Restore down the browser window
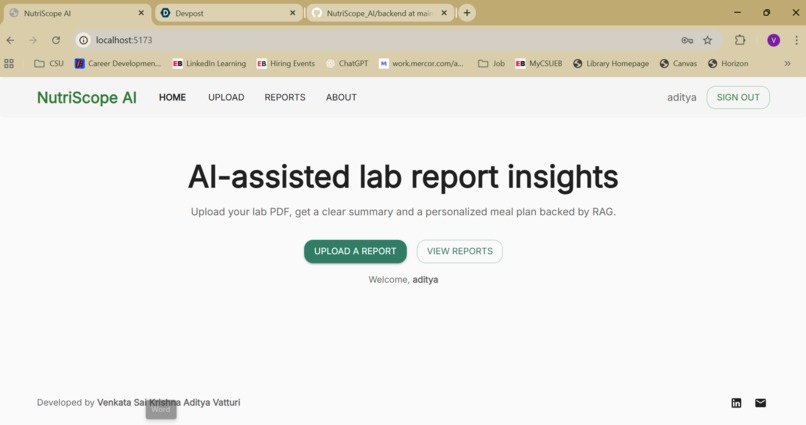806x425 pixels. point(766,12)
